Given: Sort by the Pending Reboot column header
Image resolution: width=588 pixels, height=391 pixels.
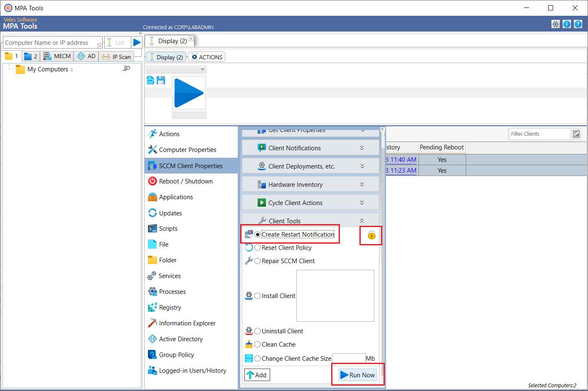Looking at the screenshot, I should pos(442,147).
